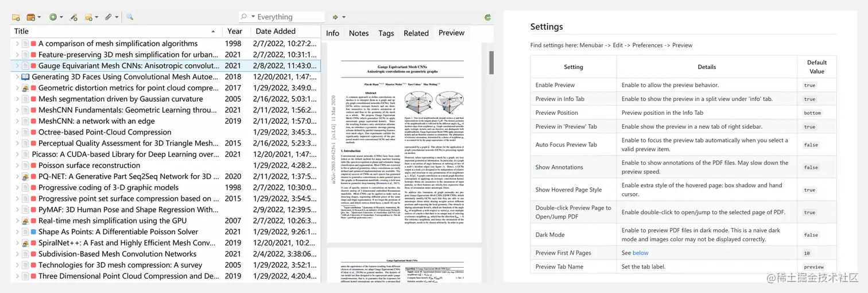The image size is (868, 293).
Task: Click the 'preview' default value for Preview Tab Name
Action: [813, 267]
